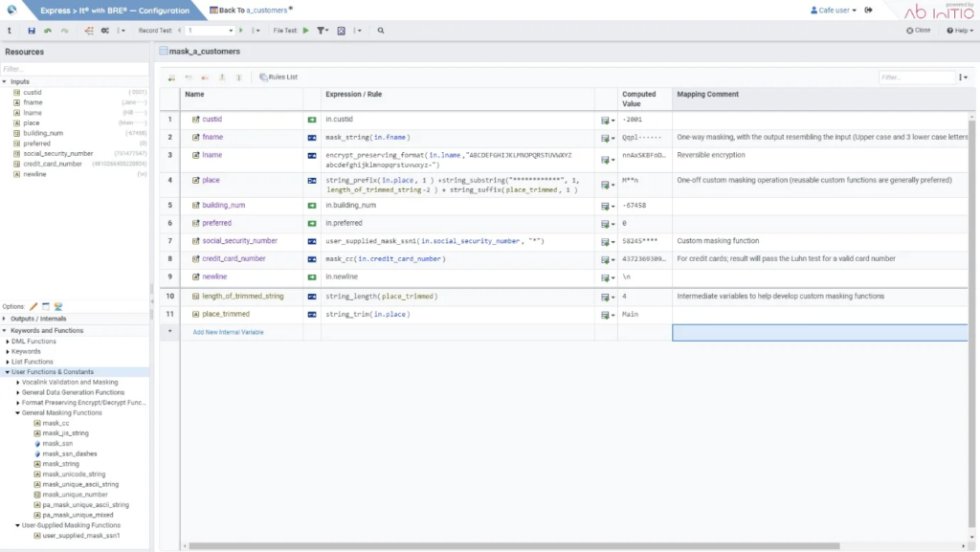The image size is (980, 552).
Task: Click the Resources Filter input field
Action: [75, 69]
